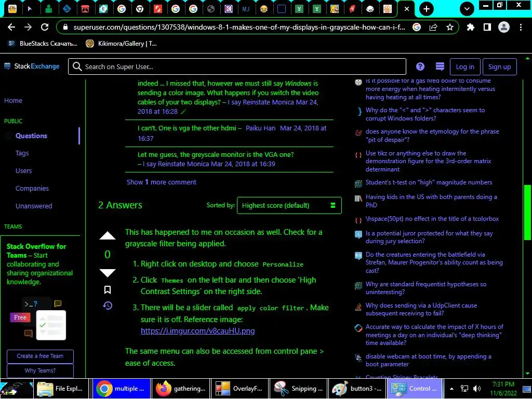
Task: Click the Log in button
Action: pos(465,66)
